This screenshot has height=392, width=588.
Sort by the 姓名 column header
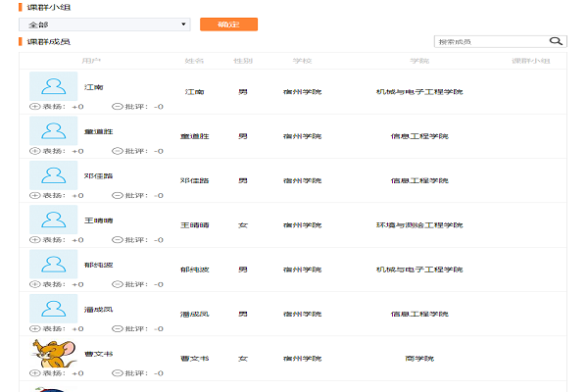coord(194,61)
